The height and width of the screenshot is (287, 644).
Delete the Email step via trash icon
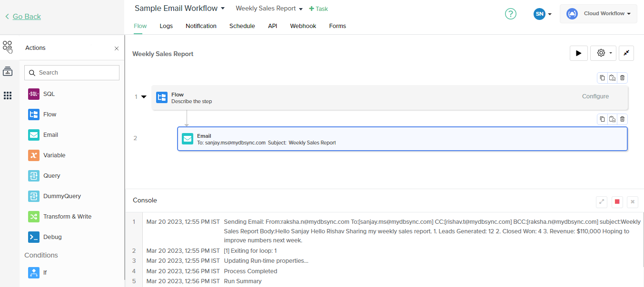click(623, 119)
